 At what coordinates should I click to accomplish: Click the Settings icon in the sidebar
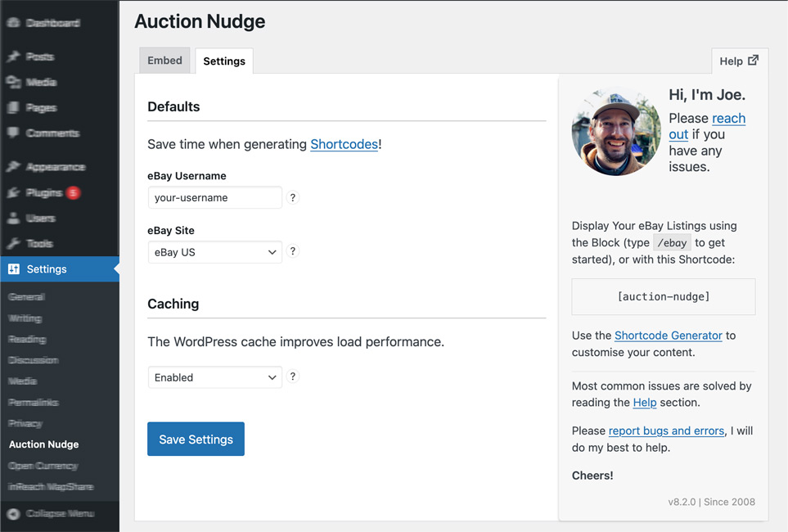[x=14, y=269]
